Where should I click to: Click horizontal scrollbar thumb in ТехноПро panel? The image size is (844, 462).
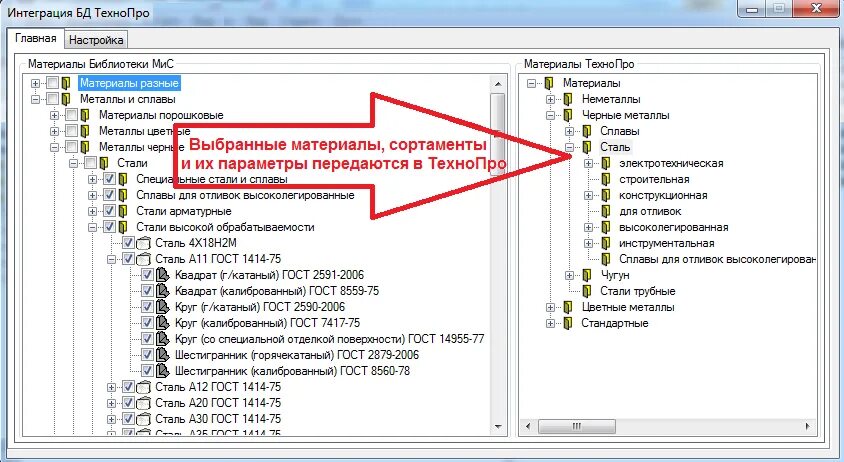point(576,426)
